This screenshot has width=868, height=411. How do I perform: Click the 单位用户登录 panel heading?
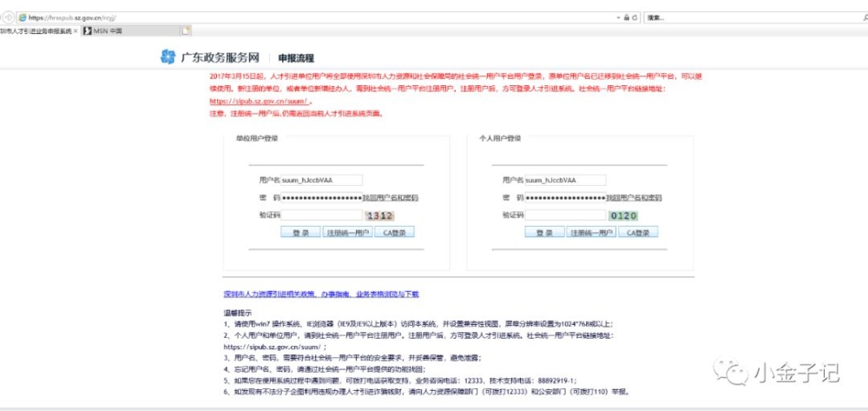[257, 138]
